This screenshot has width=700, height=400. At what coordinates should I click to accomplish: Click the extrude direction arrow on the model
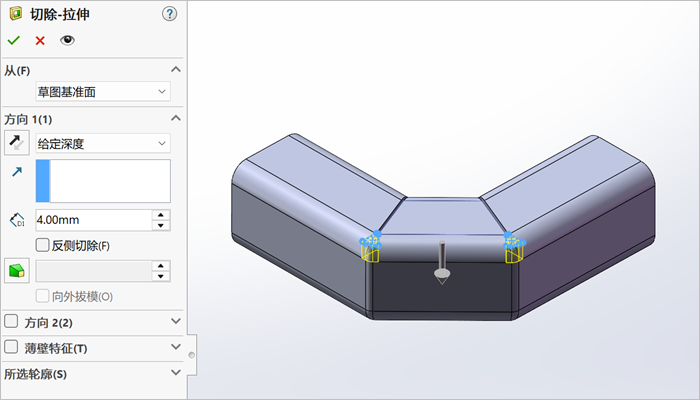[x=442, y=263]
